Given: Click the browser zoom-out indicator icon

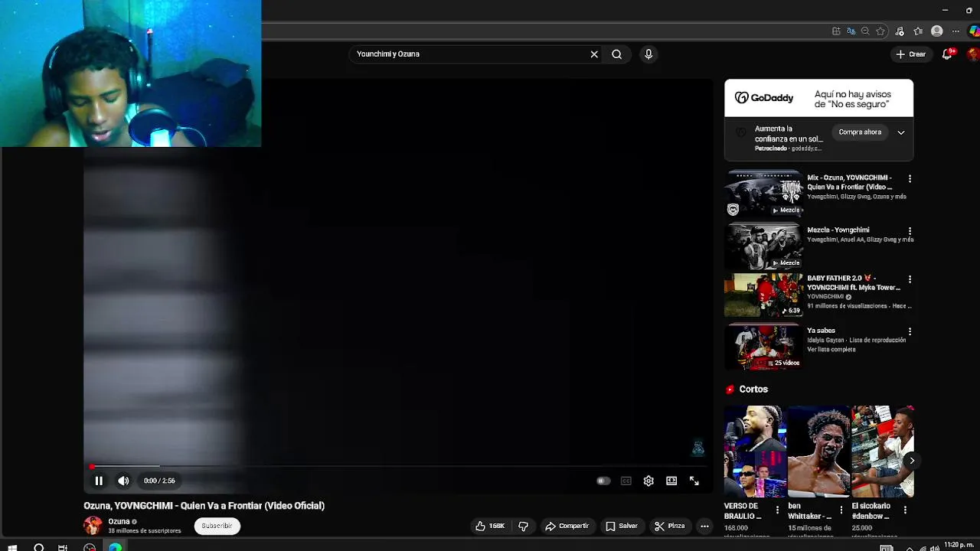Looking at the screenshot, I should [x=865, y=31].
